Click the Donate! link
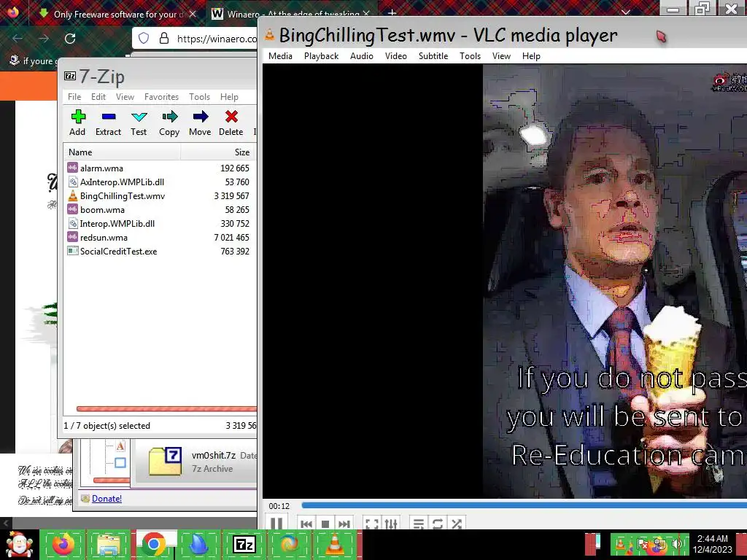747x560 pixels. [107, 499]
